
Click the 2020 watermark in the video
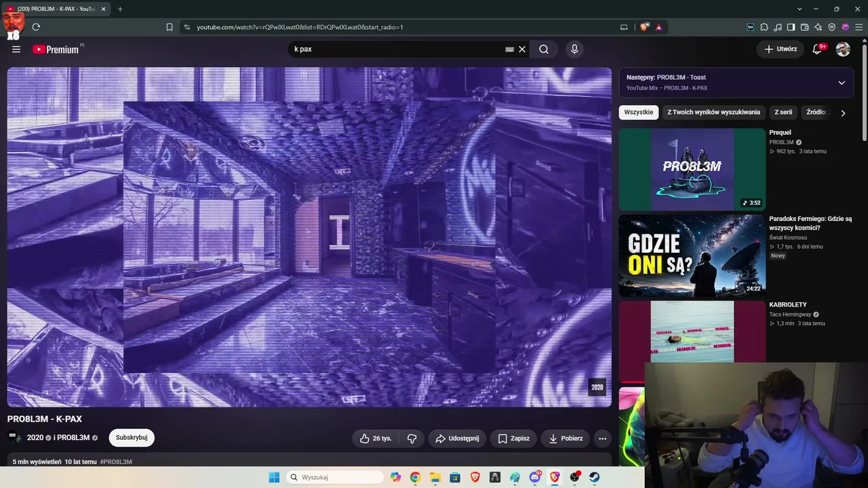coord(597,387)
